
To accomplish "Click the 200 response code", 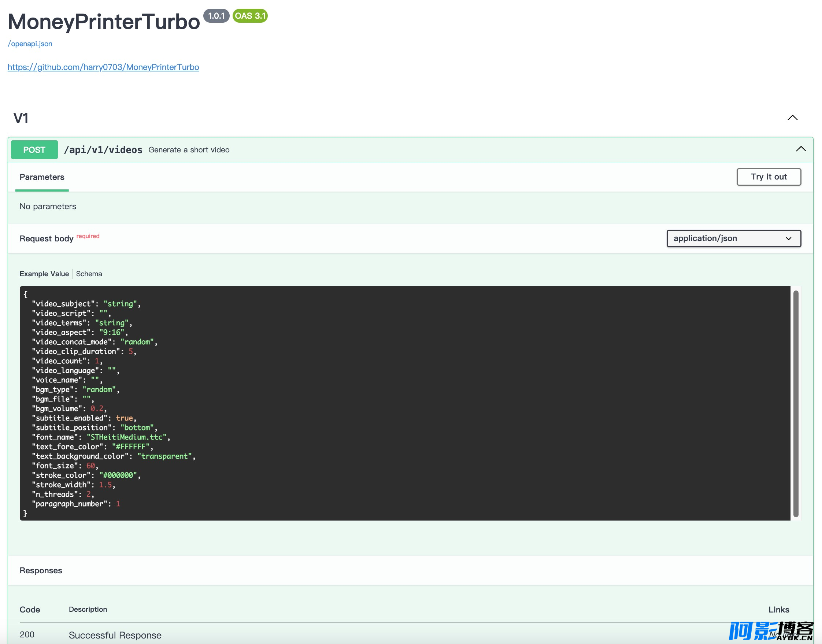I will pyautogui.click(x=27, y=634).
